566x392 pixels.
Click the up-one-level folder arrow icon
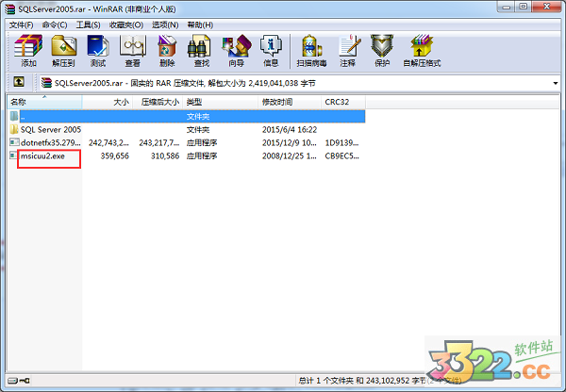[19, 82]
